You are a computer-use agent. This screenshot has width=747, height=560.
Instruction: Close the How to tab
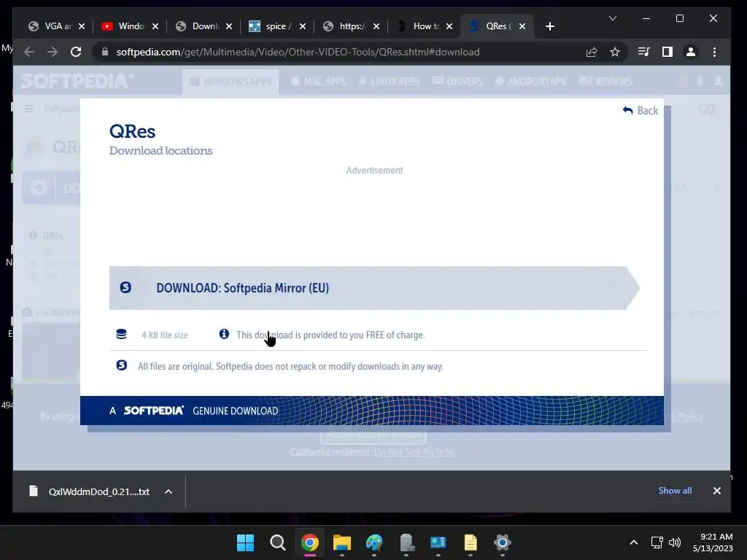pyautogui.click(x=449, y=26)
